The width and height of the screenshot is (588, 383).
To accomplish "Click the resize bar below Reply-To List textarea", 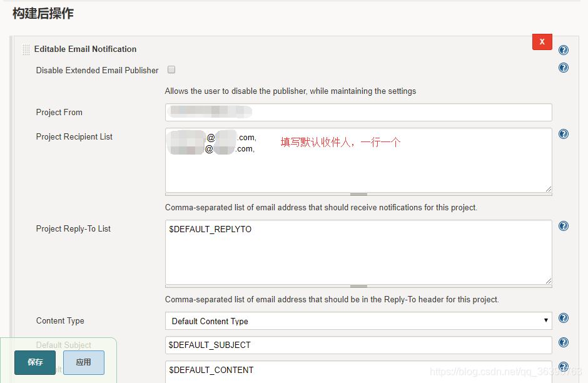I will pyautogui.click(x=358, y=286).
